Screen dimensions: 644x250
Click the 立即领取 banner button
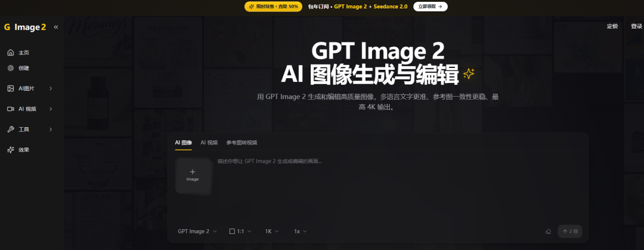(x=430, y=7)
